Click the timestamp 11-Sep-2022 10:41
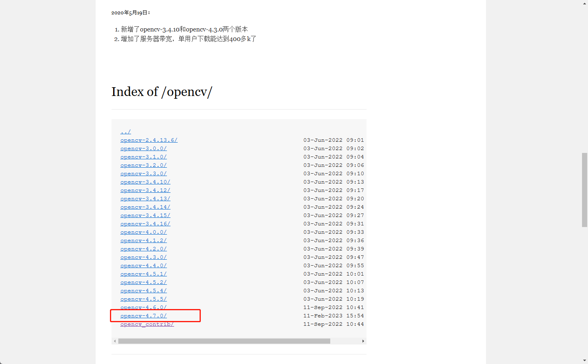 pos(333,307)
